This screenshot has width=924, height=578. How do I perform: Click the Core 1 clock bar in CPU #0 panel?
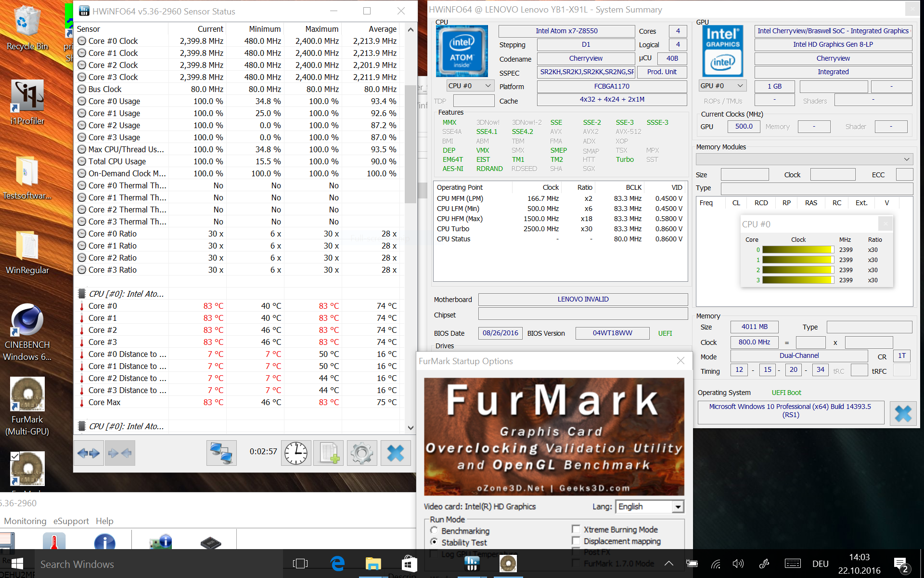[798, 260]
